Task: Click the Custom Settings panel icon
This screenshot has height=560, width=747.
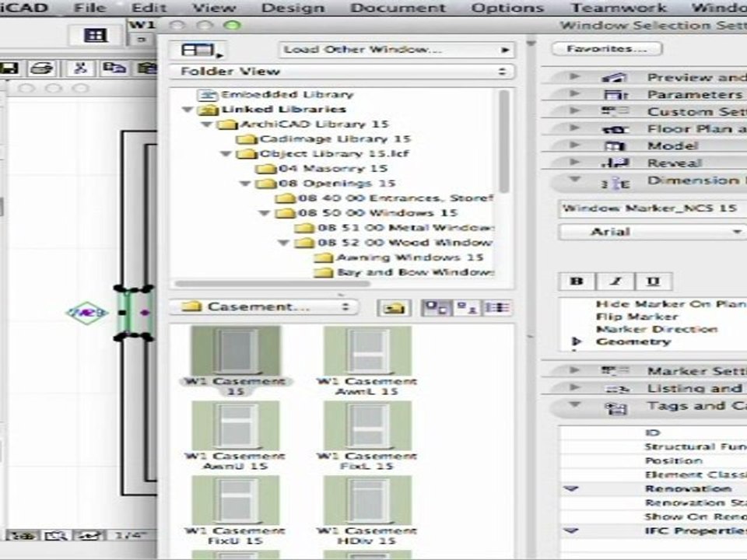Action: coord(615,112)
